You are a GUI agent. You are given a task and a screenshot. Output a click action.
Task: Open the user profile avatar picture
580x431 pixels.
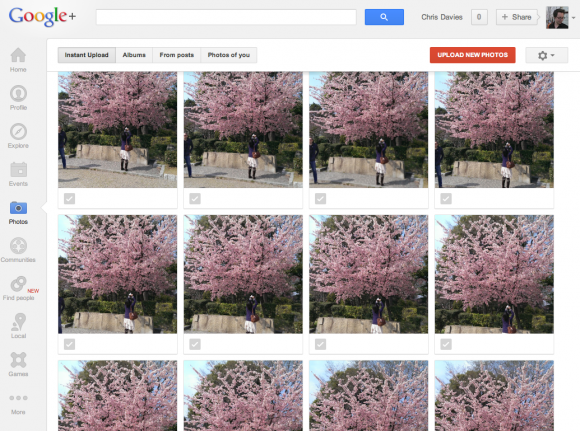click(557, 17)
